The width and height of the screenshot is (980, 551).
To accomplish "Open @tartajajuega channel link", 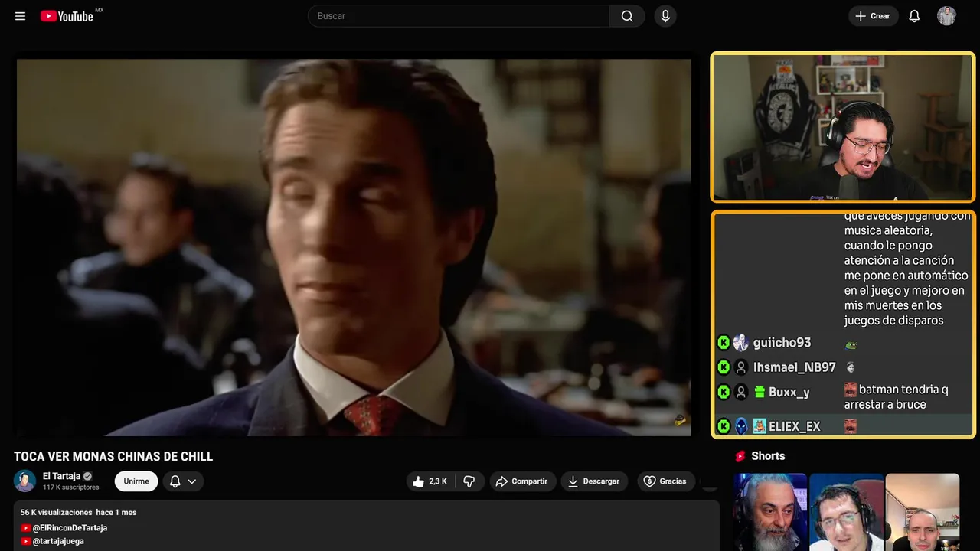I will (58, 541).
